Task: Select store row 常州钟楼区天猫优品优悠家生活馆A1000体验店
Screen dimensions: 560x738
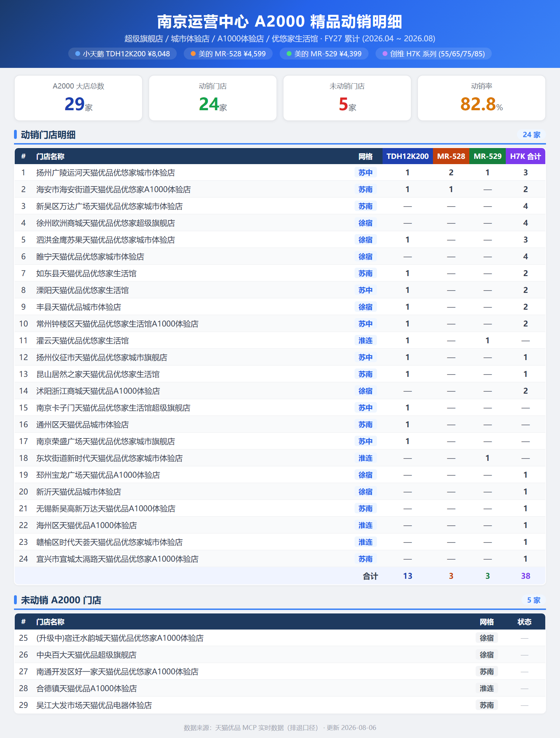Action: [280, 324]
